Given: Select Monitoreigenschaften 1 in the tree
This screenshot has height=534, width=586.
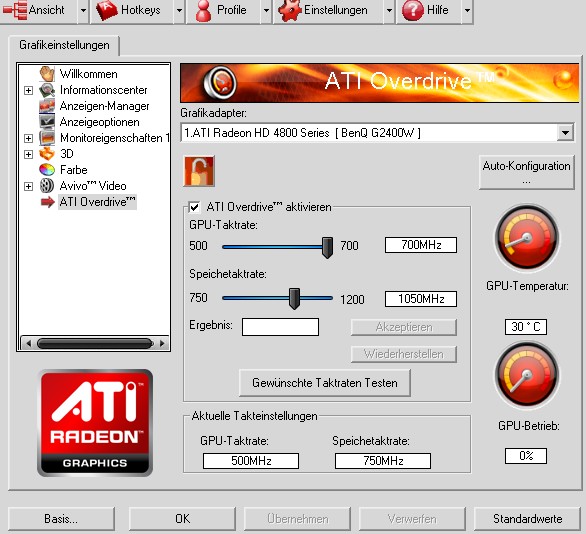Looking at the screenshot, I should 114,138.
